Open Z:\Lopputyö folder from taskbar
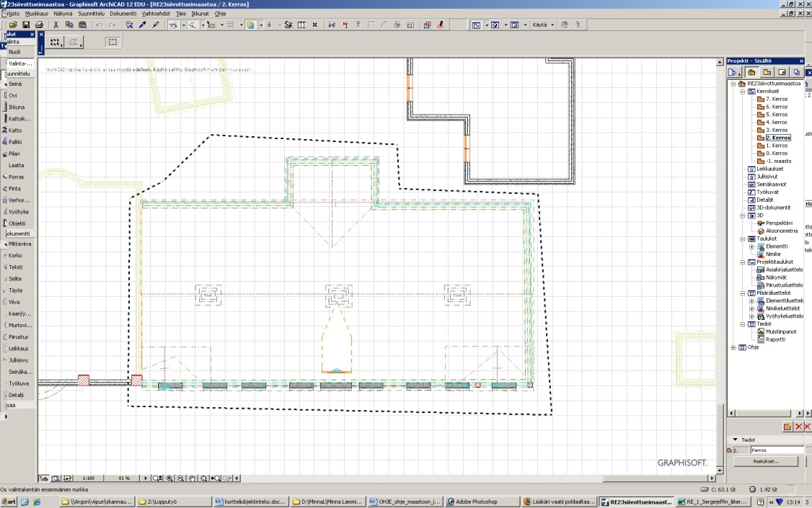The width and height of the screenshot is (812, 508). click(x=175, y=502)
